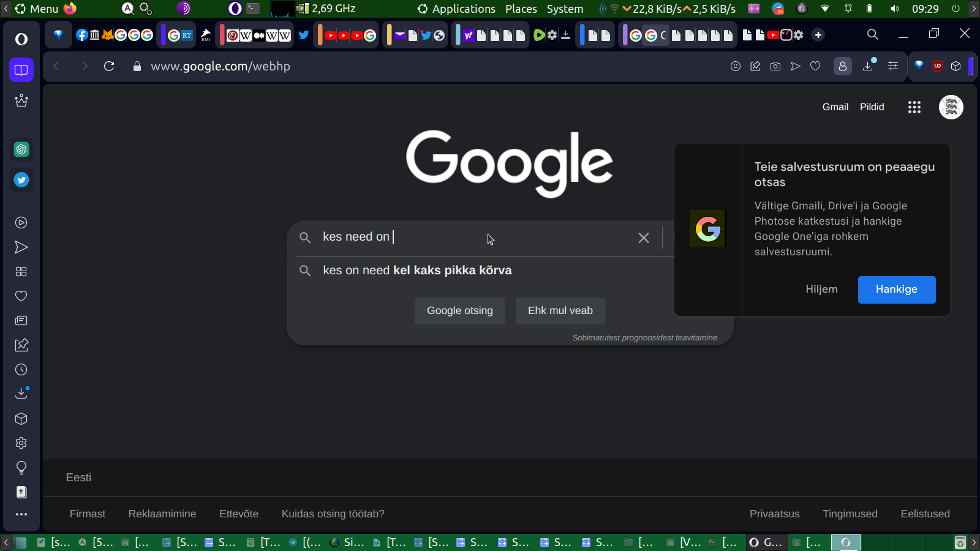Open ChatGPT in the Opera sidebar
This screenshot has height=551, width=980.
click(x=21, y=149)
